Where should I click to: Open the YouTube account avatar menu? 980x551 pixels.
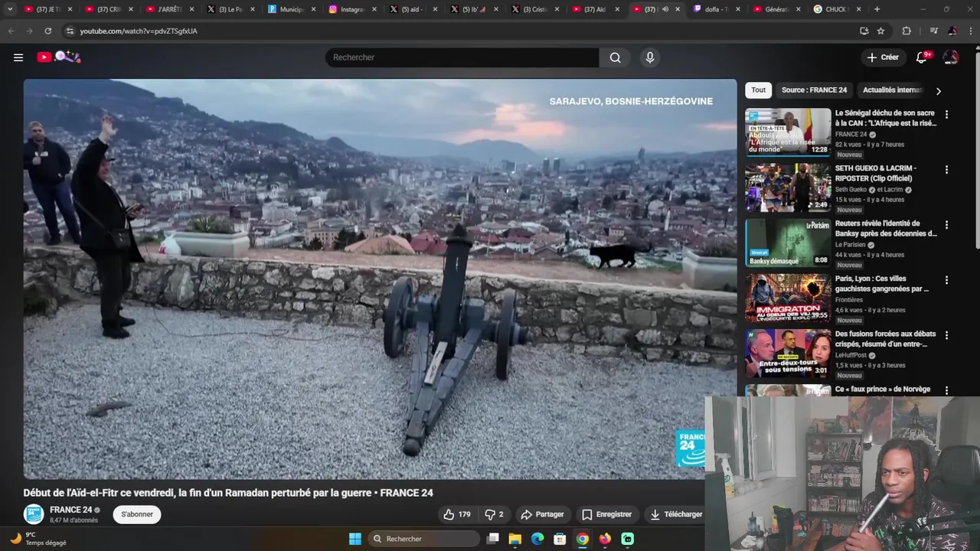coord(950,57)
